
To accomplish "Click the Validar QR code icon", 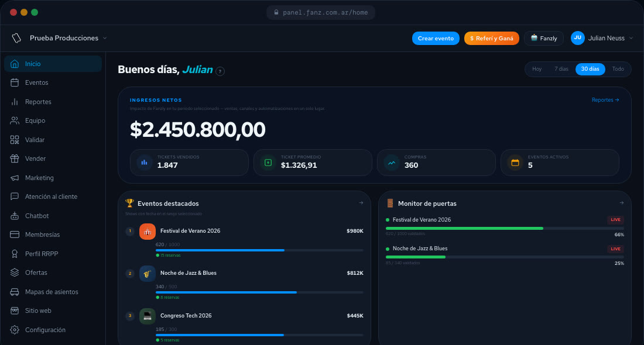I will (x=15, y=140).
